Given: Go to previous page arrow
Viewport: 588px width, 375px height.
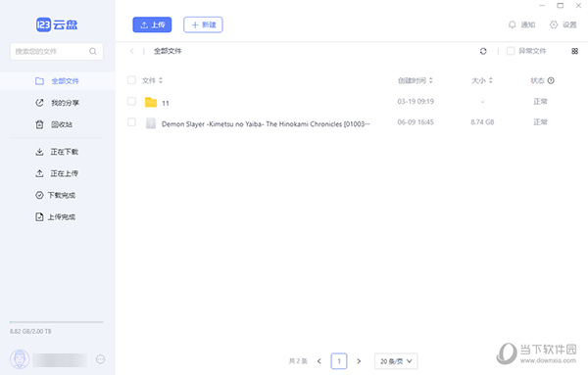Looking at the screenshot, I should click(x=319, y=361).
